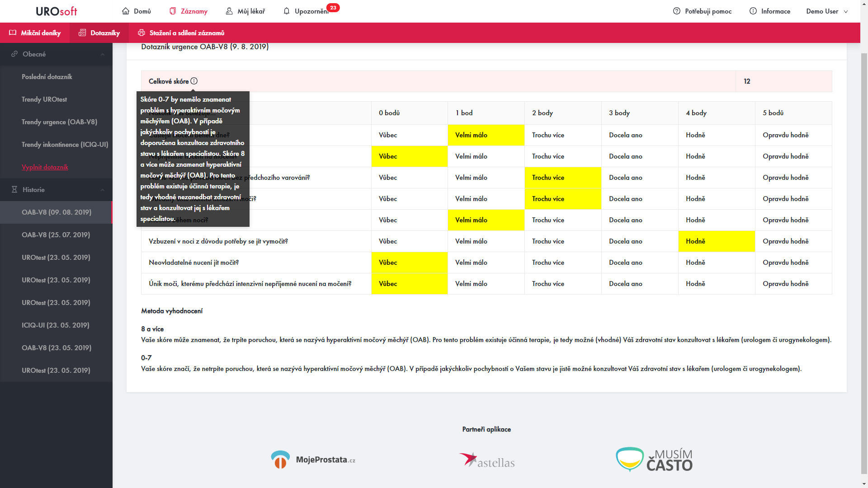Click the Mikční deníky book icon

coord(13,33)
